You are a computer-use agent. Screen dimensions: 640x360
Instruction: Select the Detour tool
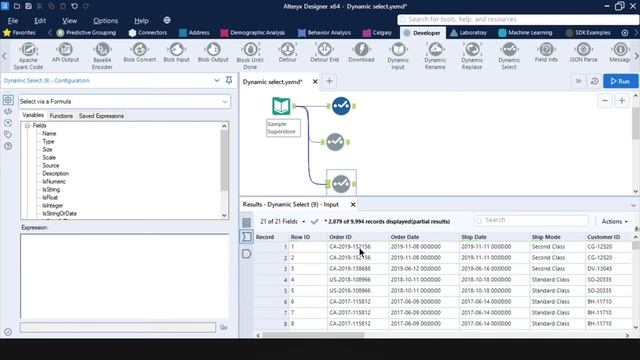coord(287,52)
